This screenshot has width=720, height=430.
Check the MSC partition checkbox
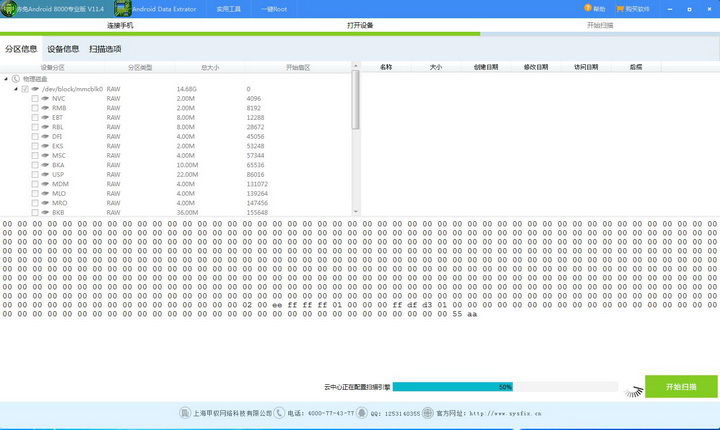click(x=35, y=155)
